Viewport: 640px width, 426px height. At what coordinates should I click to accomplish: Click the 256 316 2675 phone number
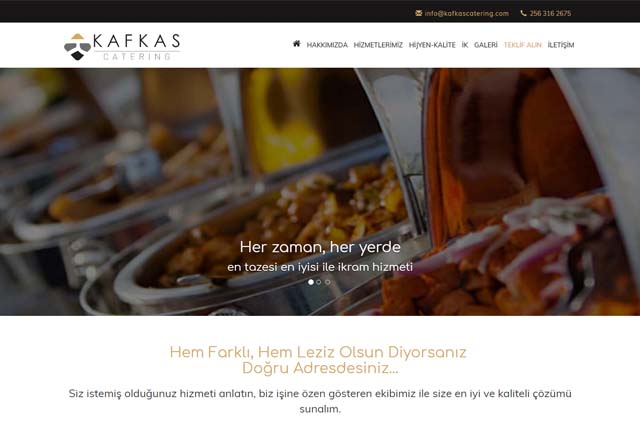[550, 13]
